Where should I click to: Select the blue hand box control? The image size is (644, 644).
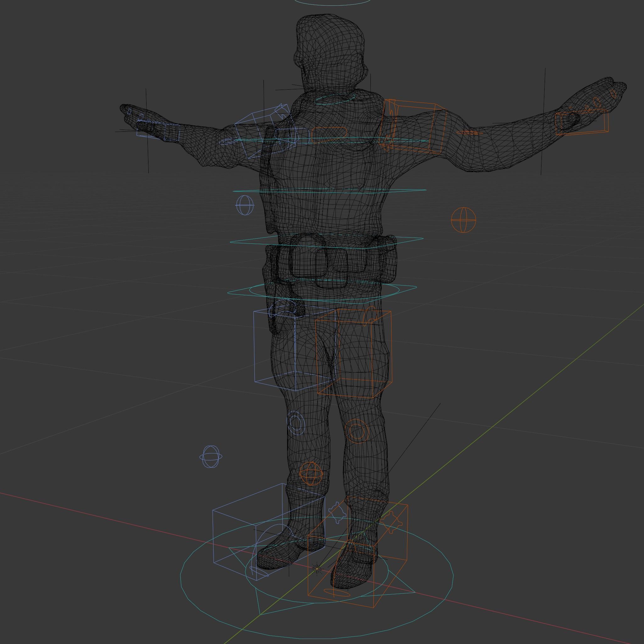[159, 130]
